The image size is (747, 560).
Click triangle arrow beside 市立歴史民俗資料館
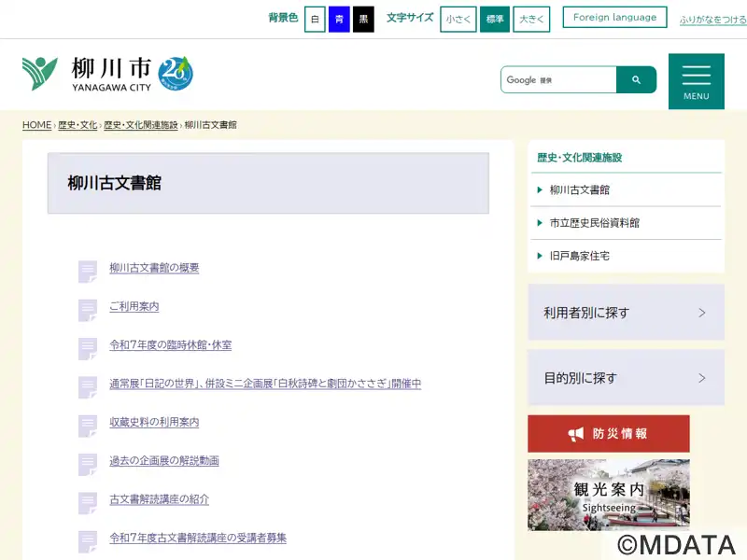(x=540, y=223)
